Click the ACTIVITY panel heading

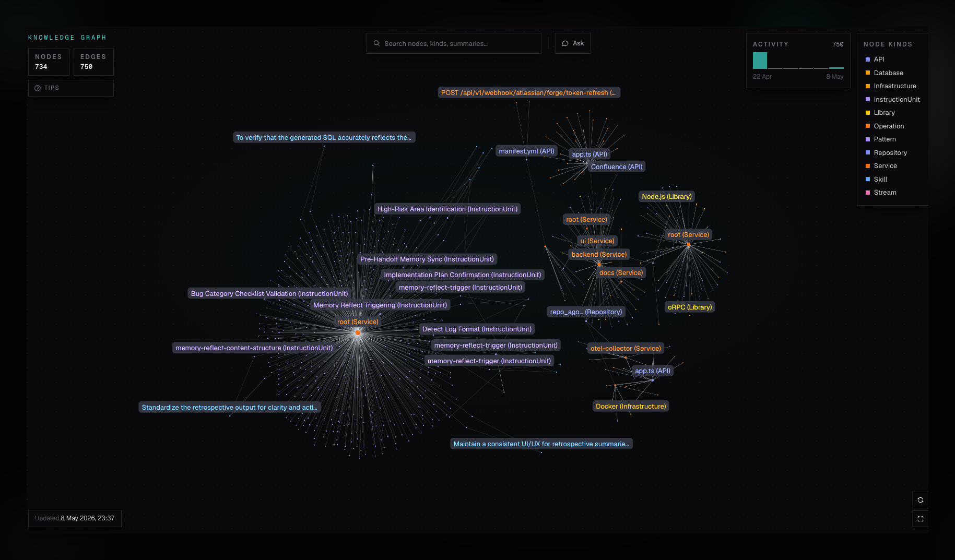771,44
